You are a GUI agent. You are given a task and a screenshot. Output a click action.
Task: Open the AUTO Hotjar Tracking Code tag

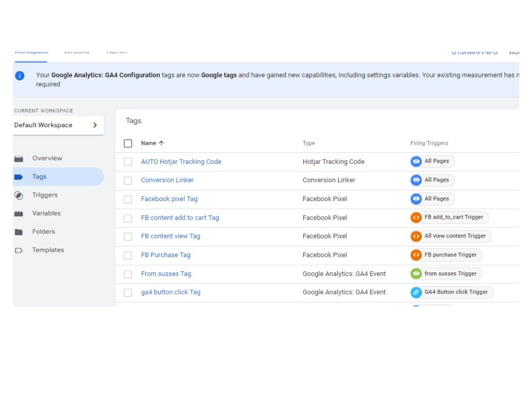click(x=181, y=161)
